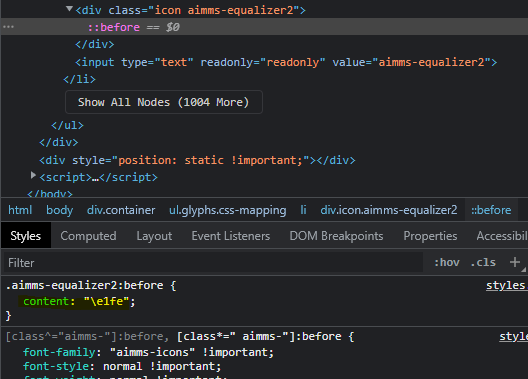The height and width of the screenshot is (379, 528).
Task: Toggle the .cls classes panel
Action: (x=483, y=262)
